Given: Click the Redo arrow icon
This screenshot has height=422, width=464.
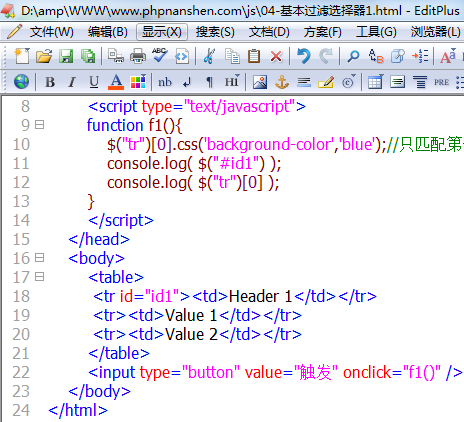Looking at the screenshot, I should 326,56.
